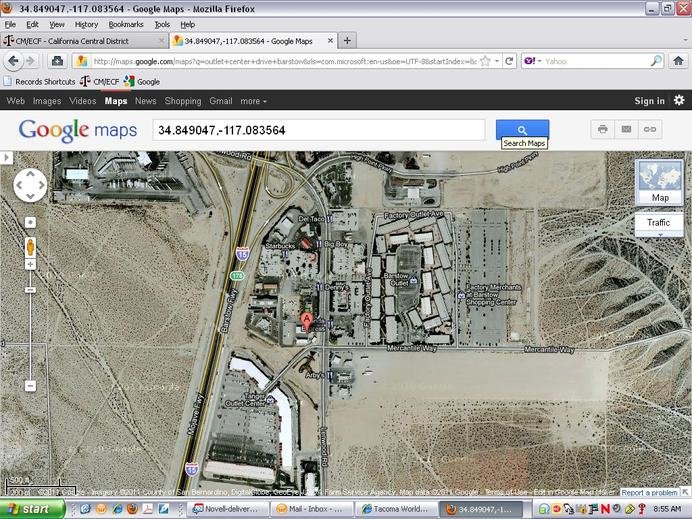Click the Web link in Google bar
The width and height of the screenshot is (692, 519).
pos(16,101)
